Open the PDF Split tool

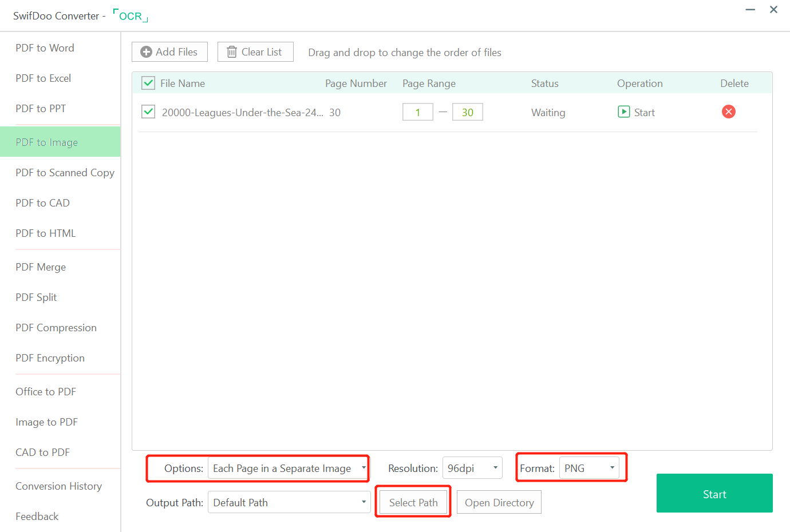[x=36, y=297]
